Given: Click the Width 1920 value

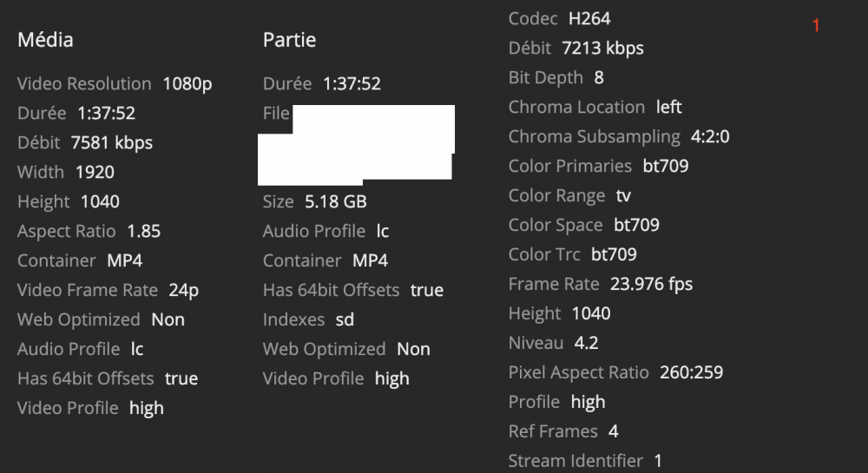Looking at the screenshot, I should [x=95, y=172].
